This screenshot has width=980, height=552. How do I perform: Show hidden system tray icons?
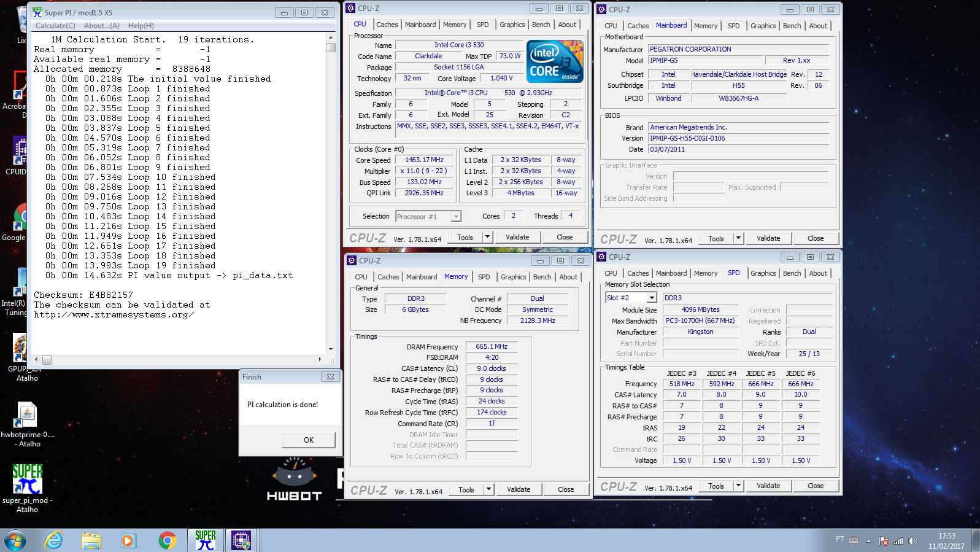pos(868,541)
